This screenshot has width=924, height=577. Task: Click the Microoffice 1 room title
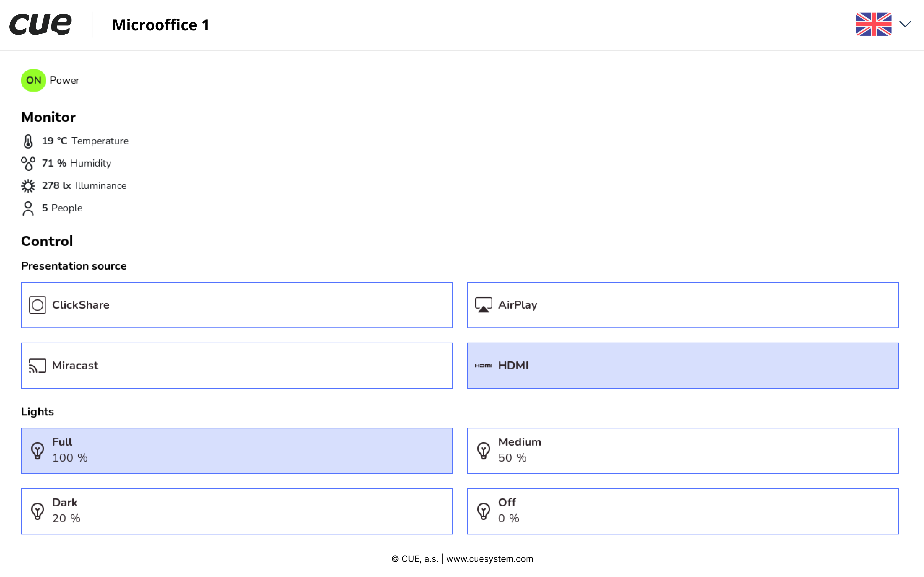tap(161, 25)
